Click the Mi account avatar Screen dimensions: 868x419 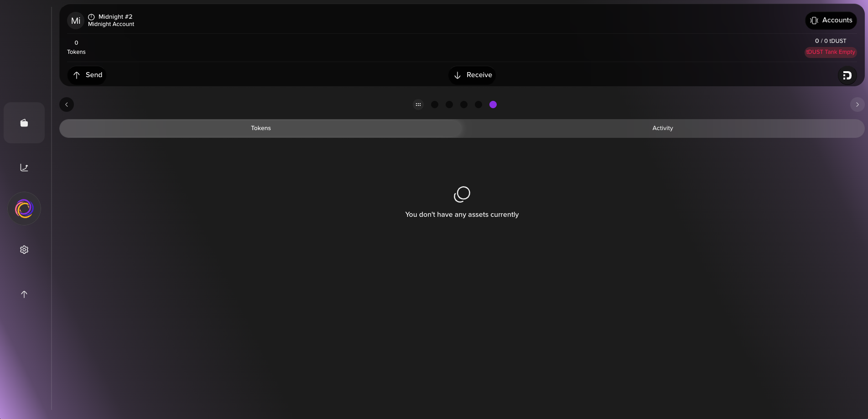(76, 21)
